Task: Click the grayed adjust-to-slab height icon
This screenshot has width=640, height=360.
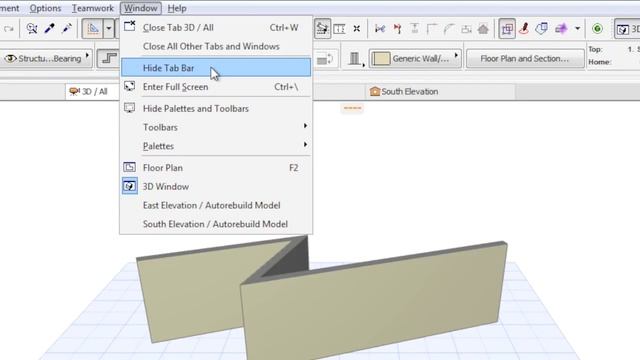Action: coord(415,28)
